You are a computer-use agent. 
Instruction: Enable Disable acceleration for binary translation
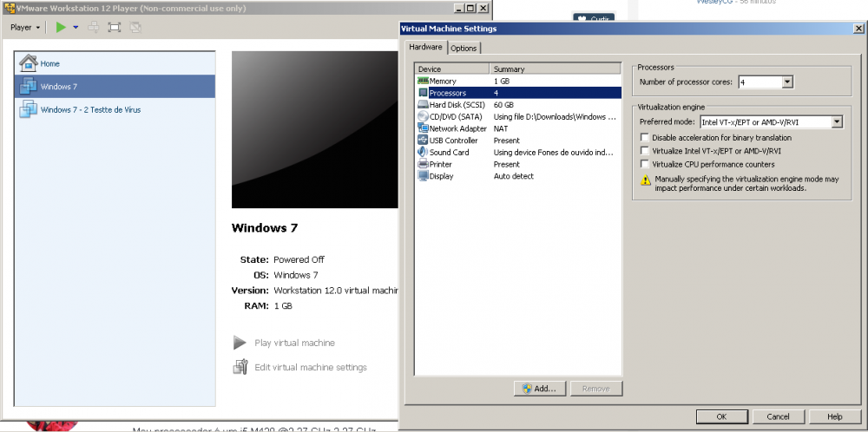point(645,137)
